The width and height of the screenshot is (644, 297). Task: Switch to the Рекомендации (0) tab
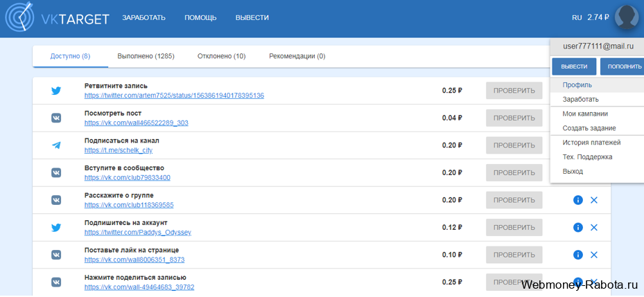click(297, 56)
